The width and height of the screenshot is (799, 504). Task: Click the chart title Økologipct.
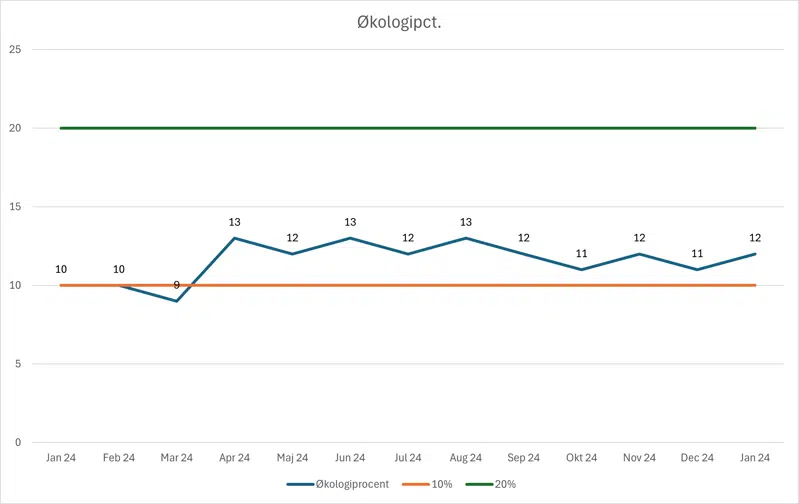tap(399, 22)
